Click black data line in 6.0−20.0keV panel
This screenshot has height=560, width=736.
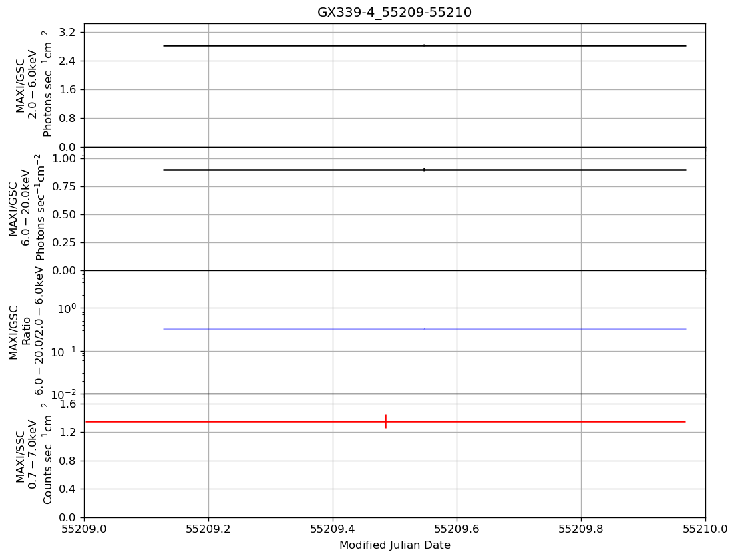(x=424, y=170)
